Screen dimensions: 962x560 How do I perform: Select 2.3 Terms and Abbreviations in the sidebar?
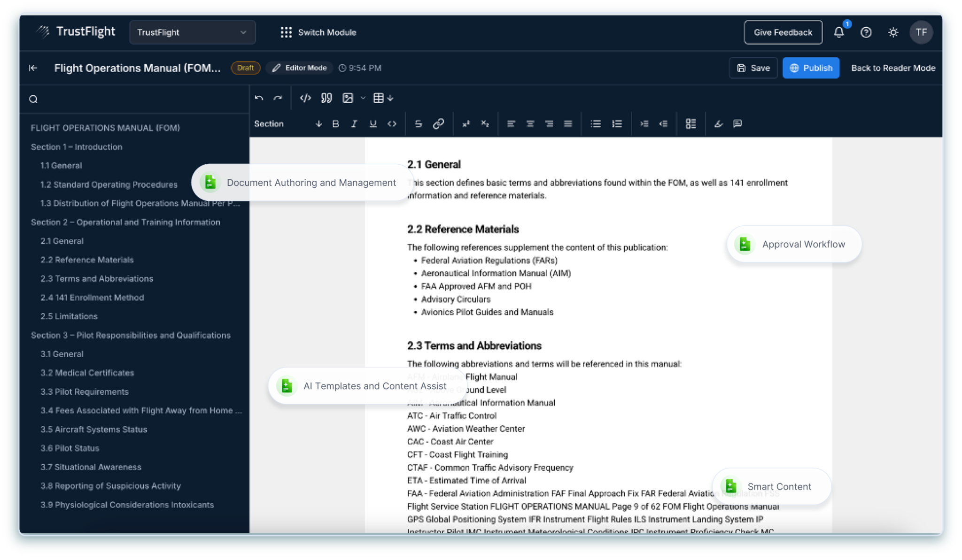(x=96, y=278)
